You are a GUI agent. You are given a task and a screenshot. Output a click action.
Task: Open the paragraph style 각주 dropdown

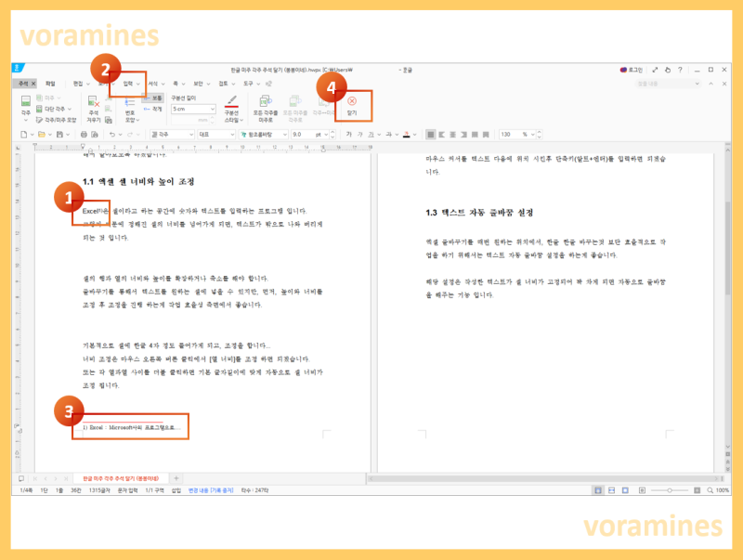pos(172,135)
